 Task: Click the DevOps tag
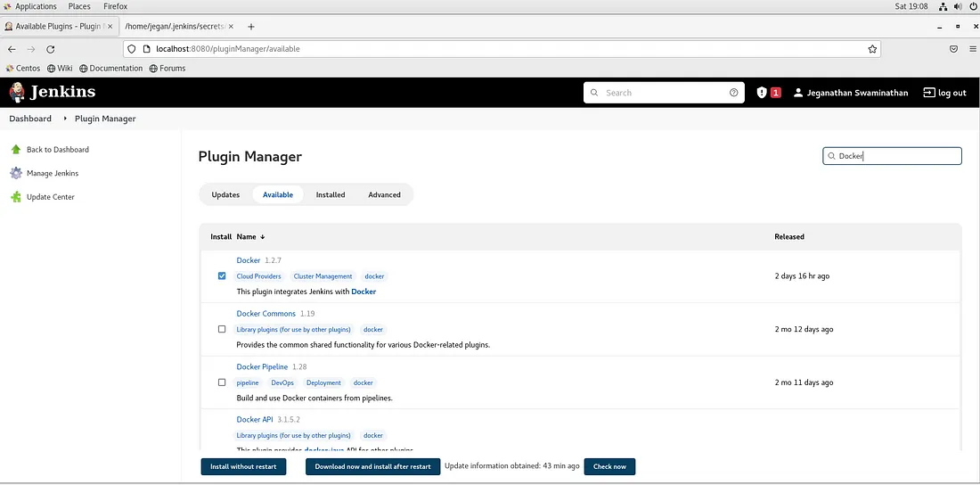tap(282, 382)
